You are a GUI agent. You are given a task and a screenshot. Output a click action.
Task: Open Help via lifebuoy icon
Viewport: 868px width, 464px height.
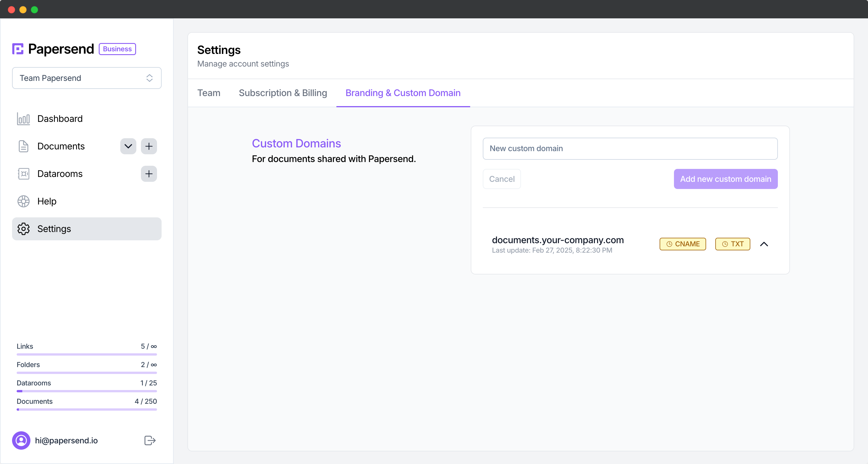(23, 201)
